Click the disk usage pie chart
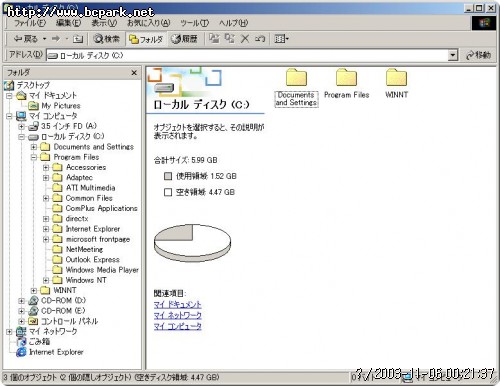 click(192, 243)
